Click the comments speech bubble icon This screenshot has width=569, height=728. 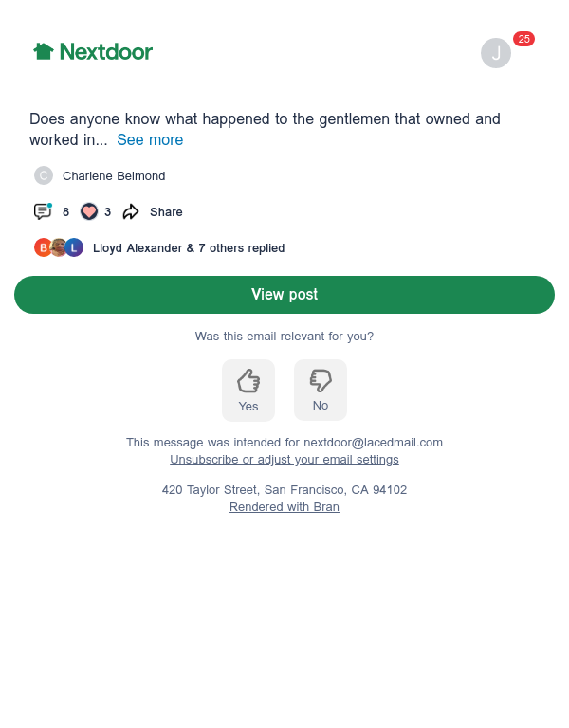point(43,211)
